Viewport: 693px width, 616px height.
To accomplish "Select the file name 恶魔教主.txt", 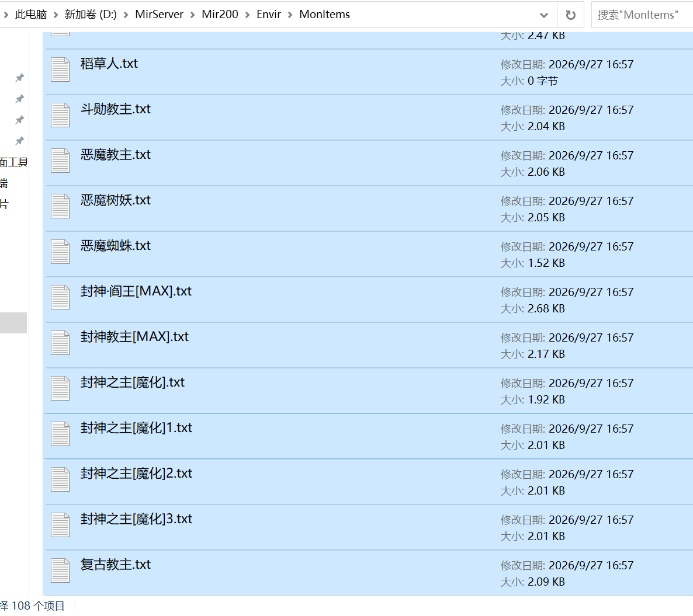I will tap(115, 155).
